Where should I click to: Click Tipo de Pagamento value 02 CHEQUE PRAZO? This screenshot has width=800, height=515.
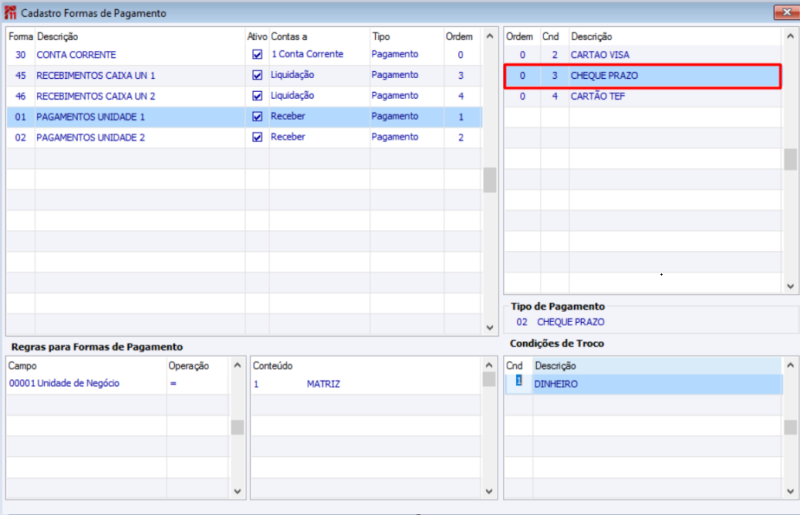560,322
